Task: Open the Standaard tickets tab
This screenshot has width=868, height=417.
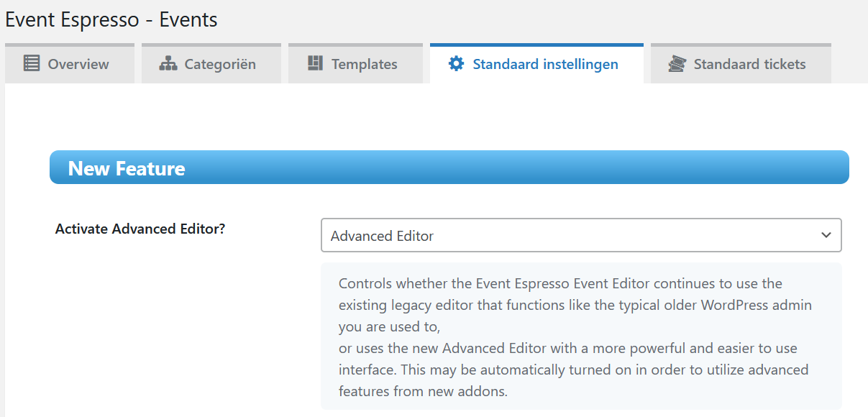Action: pos(741,63)
